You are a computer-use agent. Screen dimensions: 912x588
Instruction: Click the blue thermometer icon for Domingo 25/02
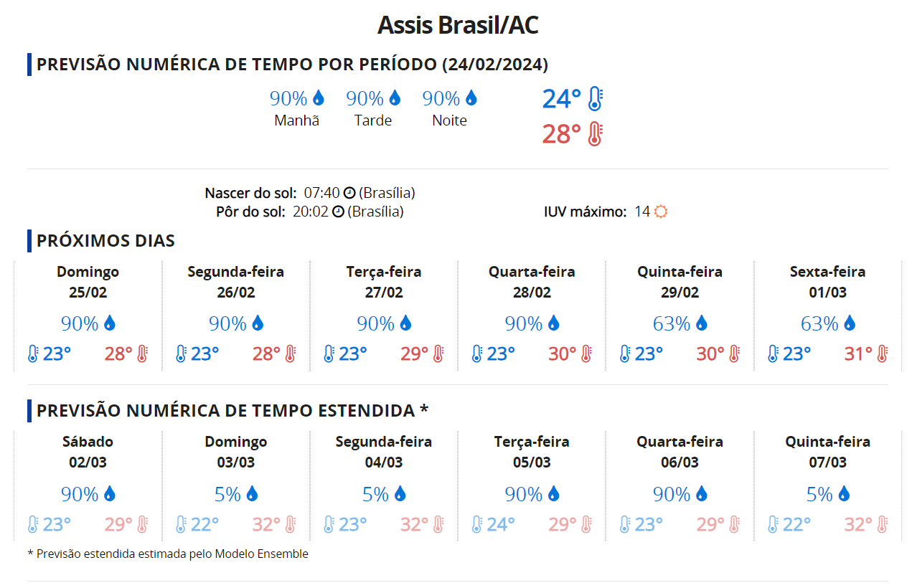[x=33, y=354]
